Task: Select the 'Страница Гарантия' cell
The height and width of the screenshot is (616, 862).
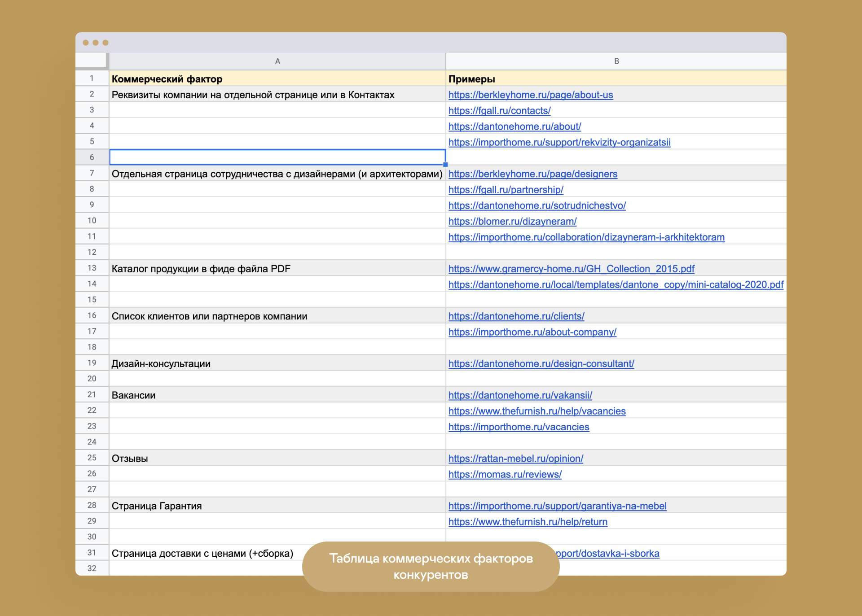Action: tap(277, 506)
